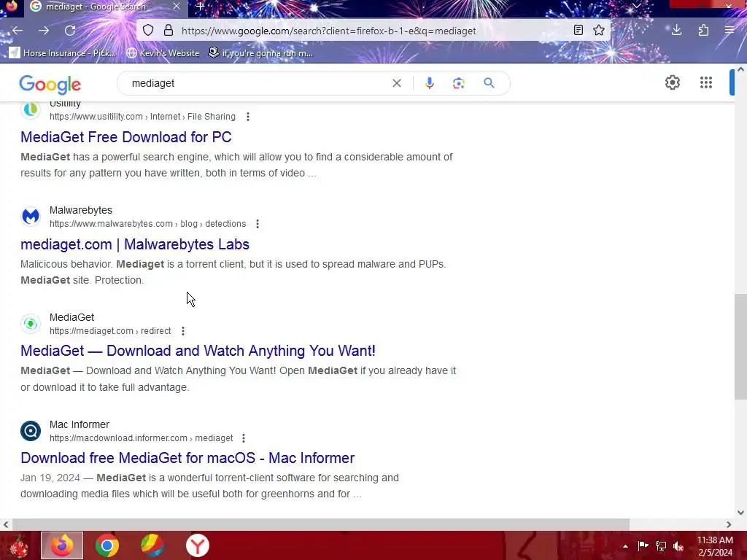Viewport: 747px width, 560px height.
Task: Click the MediaGet site favicon
Action: 31,324
